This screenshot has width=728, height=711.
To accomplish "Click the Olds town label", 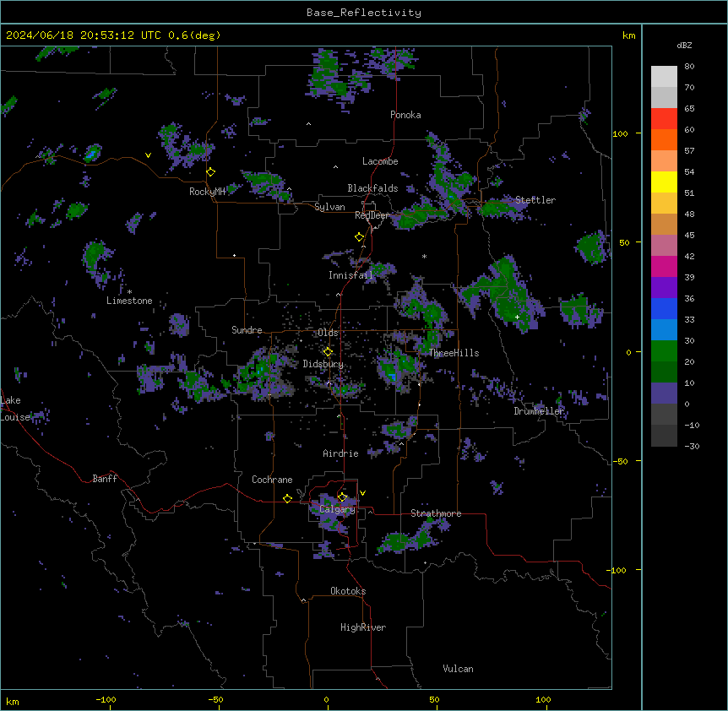I will 328,333.
